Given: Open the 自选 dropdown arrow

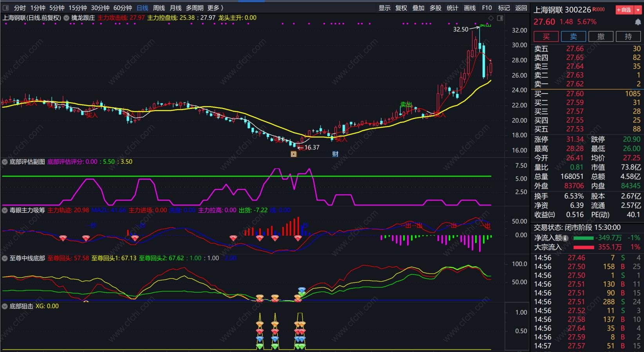Looking at the screenshot, I should [x=638, y=10].
